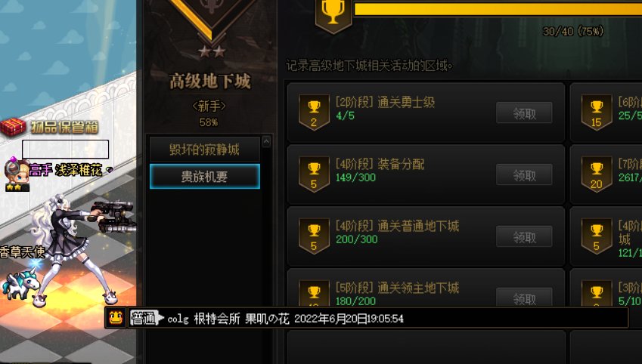Image resolution: width=642 pixels, height=364 pixels.
Task: Claim reward for 通关普通地下城 with 领取
Action: pos(524,237)
